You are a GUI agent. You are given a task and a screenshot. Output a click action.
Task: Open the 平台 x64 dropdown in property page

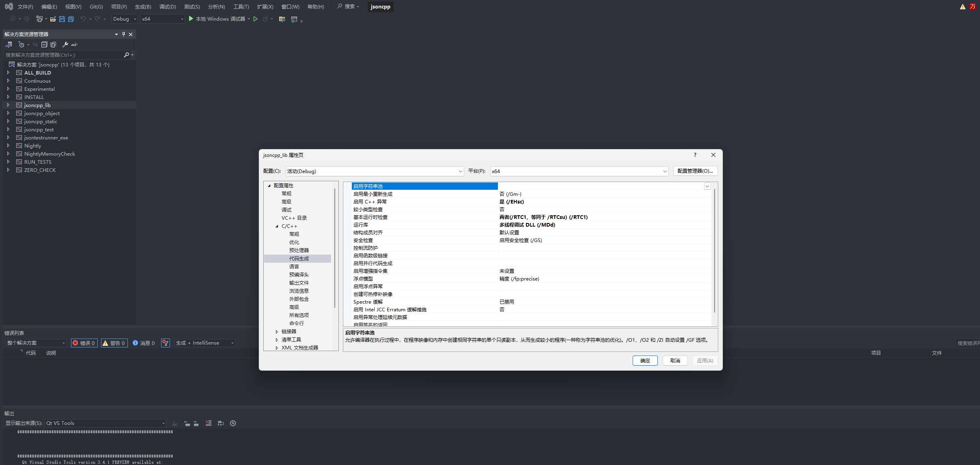664,171
